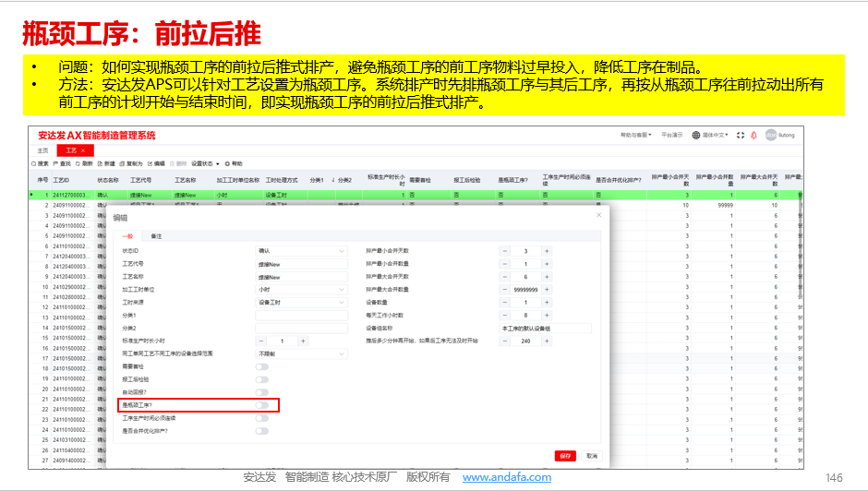Click the empty 分类1 input field
Image resolution: width=868 pixels, height=491 pixels.
(x=302, y=315)
